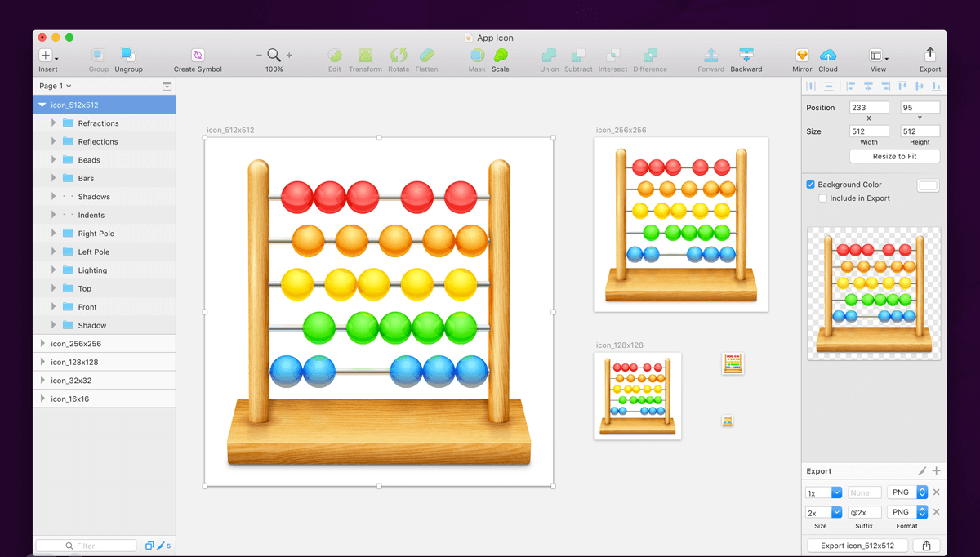Distribute layers horizontally in inspector
Viewport: 980px width, 557px height.
(811, 86)
